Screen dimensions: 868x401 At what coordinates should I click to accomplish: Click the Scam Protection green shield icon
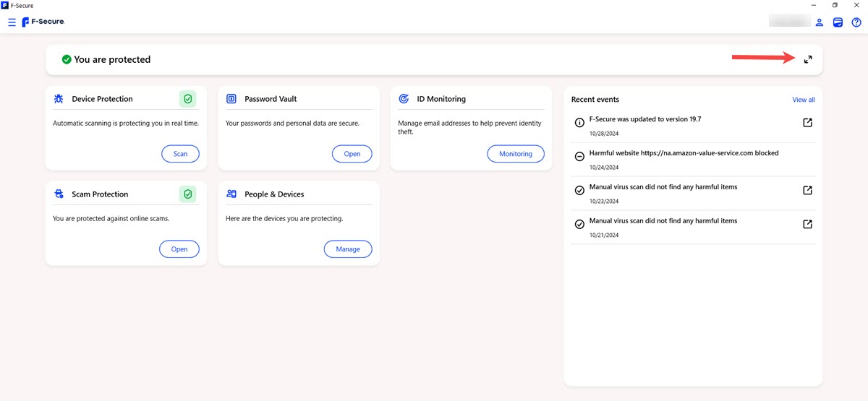187,194
